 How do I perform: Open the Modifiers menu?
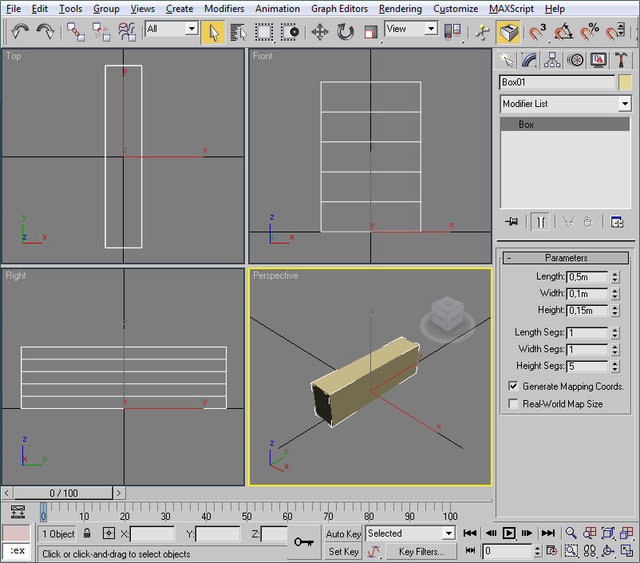tap(223, 9)
